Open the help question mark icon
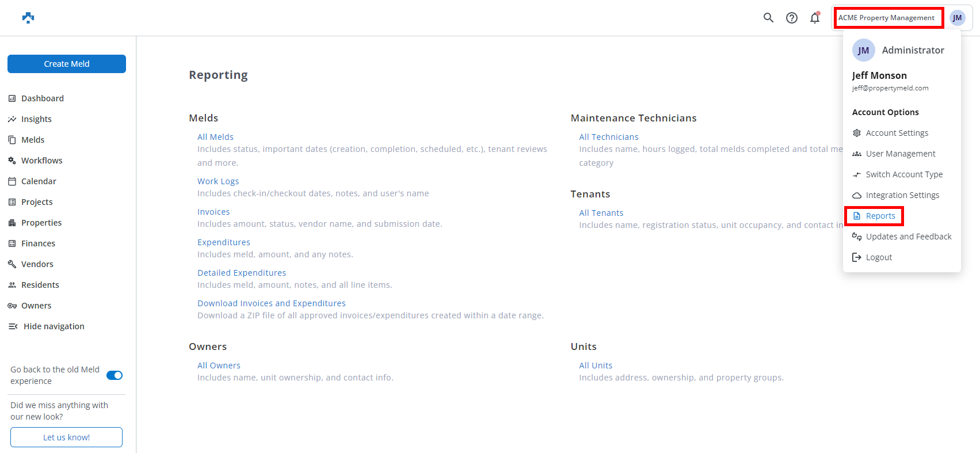The height and width of the screenshot is (453, 980). (792, 18)
